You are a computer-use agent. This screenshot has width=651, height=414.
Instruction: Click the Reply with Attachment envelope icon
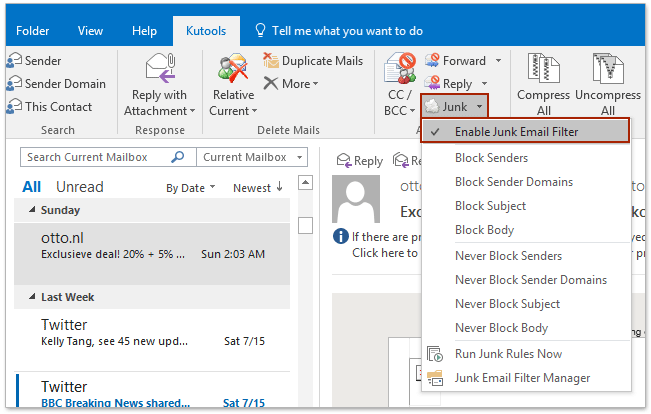(160, 68)
